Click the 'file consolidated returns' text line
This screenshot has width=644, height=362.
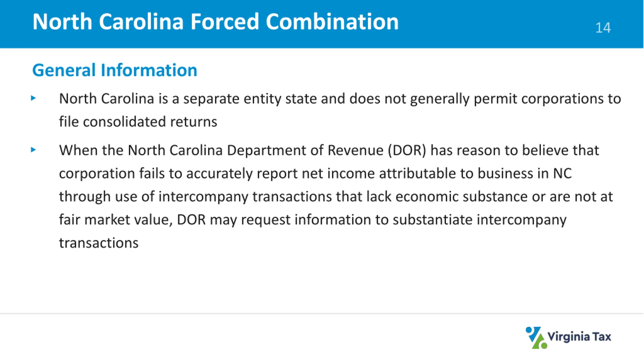coord(138,122)
